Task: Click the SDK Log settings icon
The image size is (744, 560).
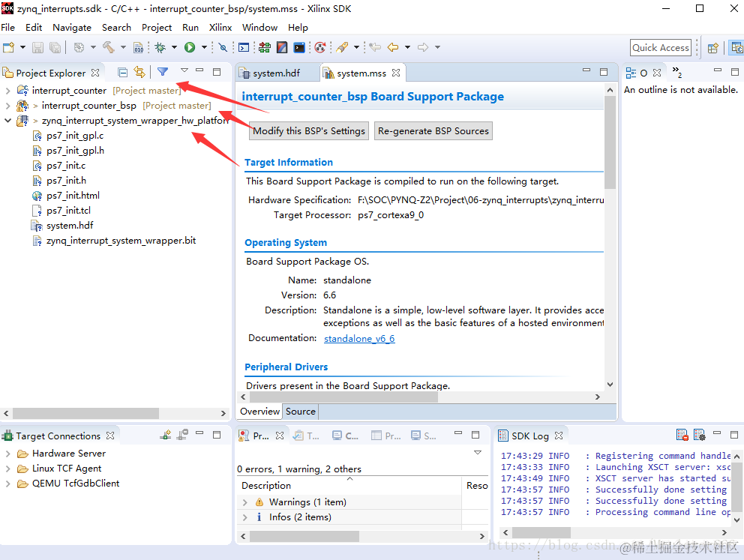Action: click(700, 435)
